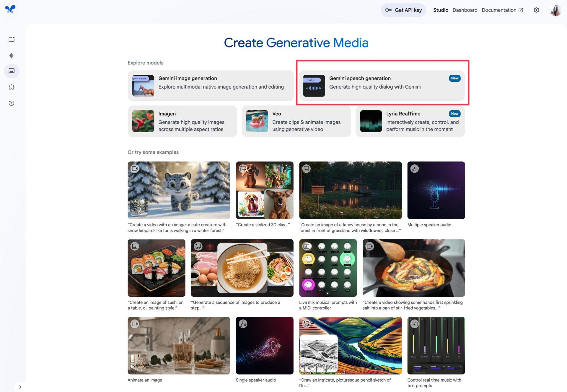
Task: Click the pool dog thumbnail for Veo
Action: pyautogui.click(x=257, y=121)
